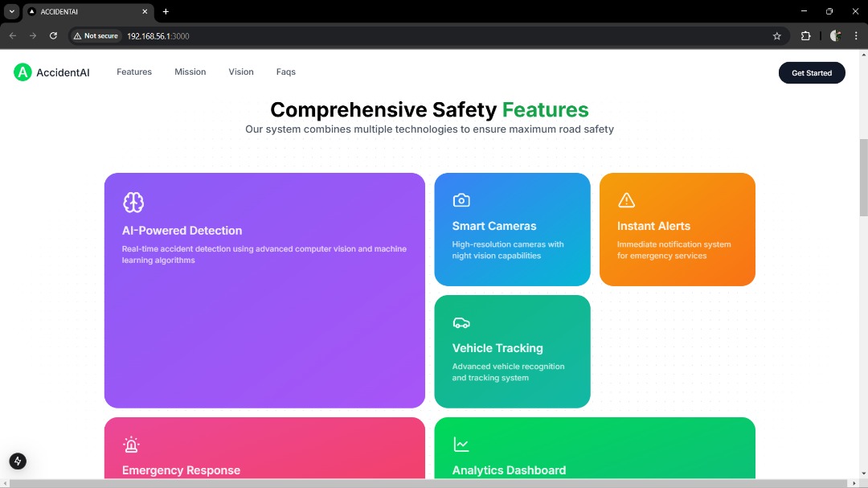Viewport: 868px width, 488px height.
Task: Open the tab search dropdown arrow
Action: click(x=11, y=11)
